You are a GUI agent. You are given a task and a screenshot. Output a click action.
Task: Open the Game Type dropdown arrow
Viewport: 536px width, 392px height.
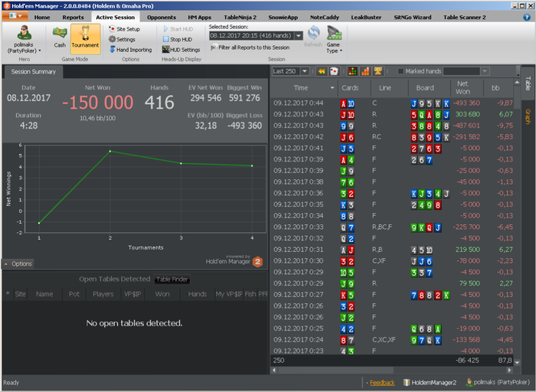[341, 51]
